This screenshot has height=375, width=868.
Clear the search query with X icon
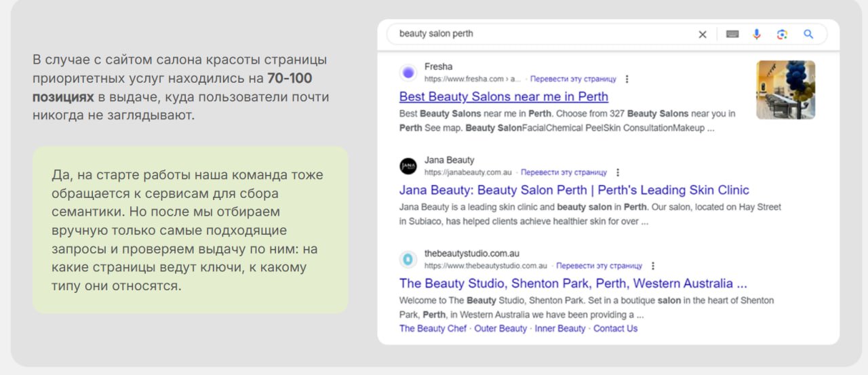click(703, 35)
